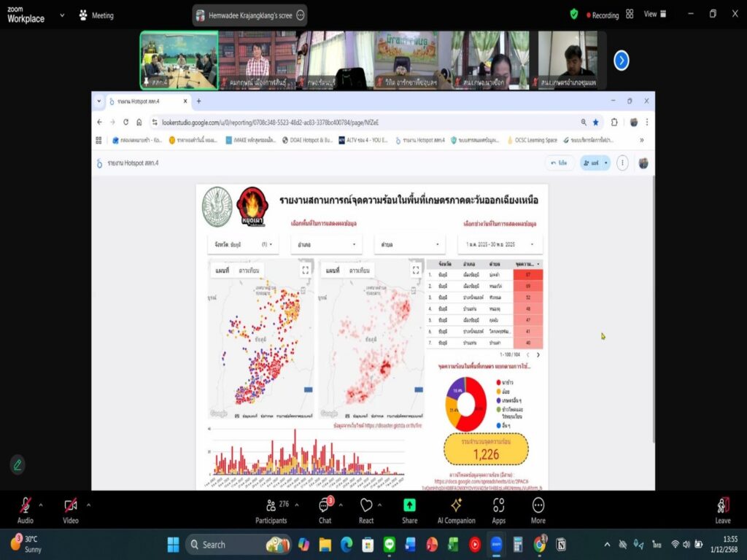This screenshot has height=560, width=747.
Task: Open shared screen options ellipsis menu
Action: (301, 15)
